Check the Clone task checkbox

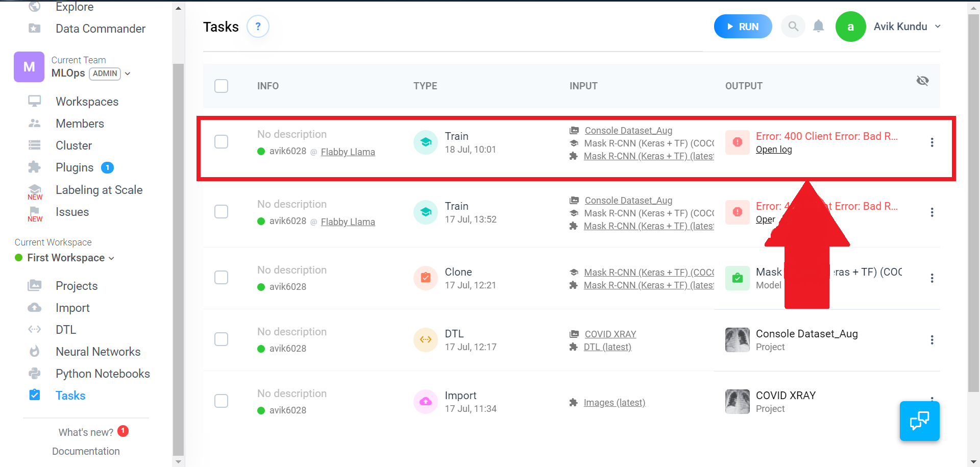(x=221, y=277)
